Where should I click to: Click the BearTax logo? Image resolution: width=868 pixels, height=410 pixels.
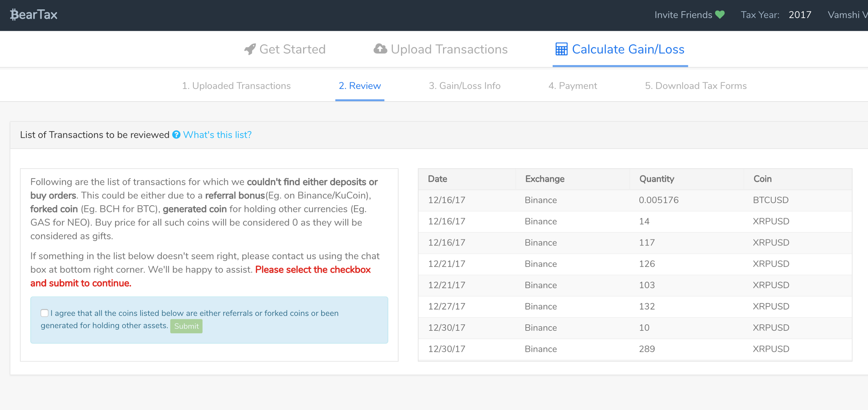[34, 15]
